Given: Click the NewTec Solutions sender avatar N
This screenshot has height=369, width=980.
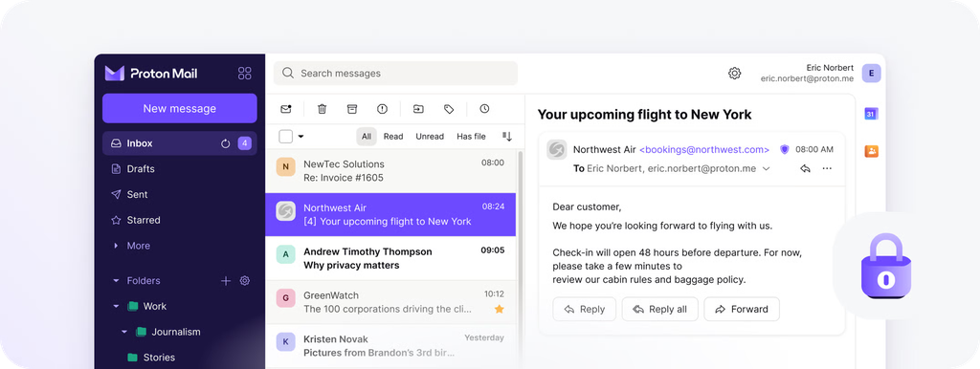Looking at the screenshot, I should [285, 166].
